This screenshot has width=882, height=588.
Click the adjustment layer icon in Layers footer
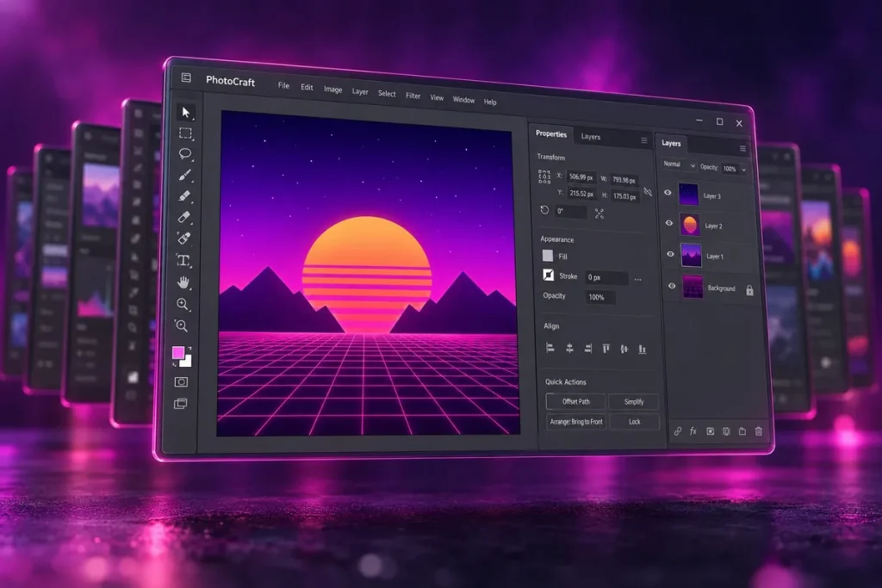[x=726, y=431]
